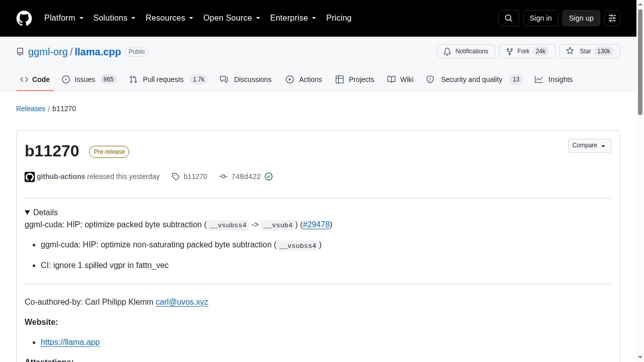The image size is (644, 362).
Task: Click the commit icon beside 748d422
Action: click(x=223, y=176)
